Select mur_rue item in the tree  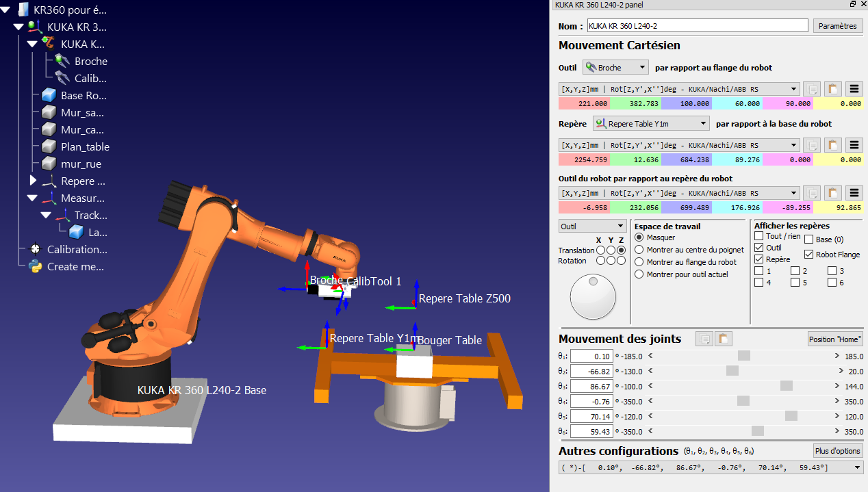81,164
